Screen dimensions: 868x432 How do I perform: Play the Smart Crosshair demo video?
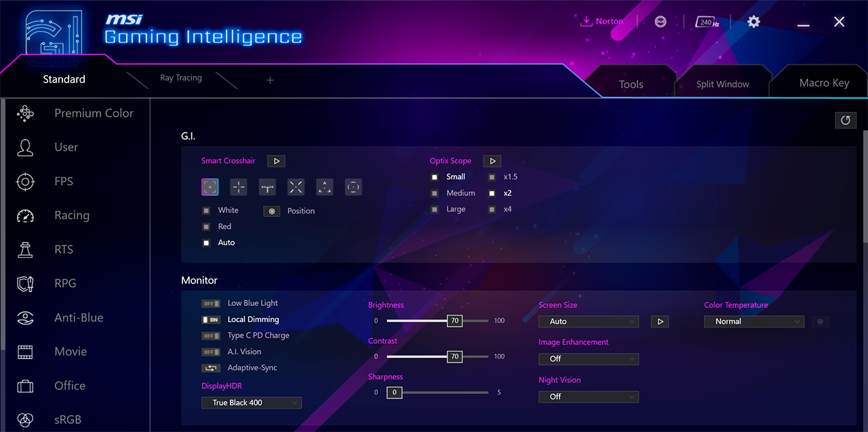(276, 161)
